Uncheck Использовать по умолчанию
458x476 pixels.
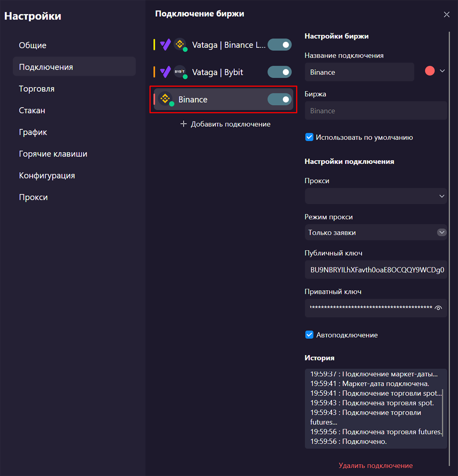pyautogui.click(x=309, y=137)
